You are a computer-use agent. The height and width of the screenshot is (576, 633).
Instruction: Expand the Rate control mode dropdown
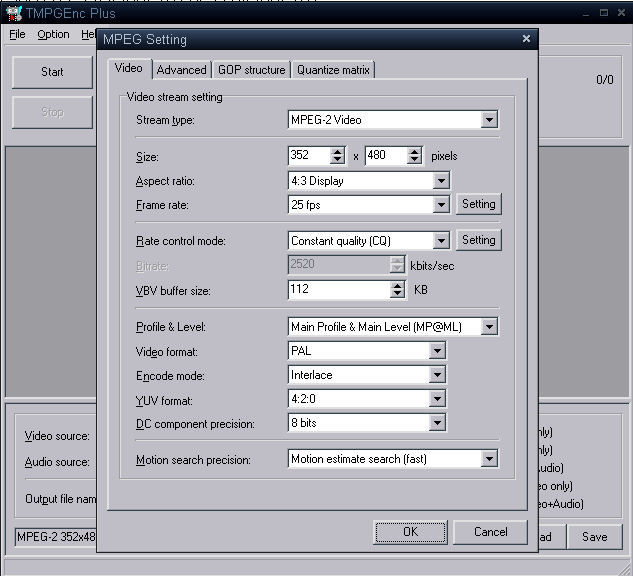[x=441, y=241]
